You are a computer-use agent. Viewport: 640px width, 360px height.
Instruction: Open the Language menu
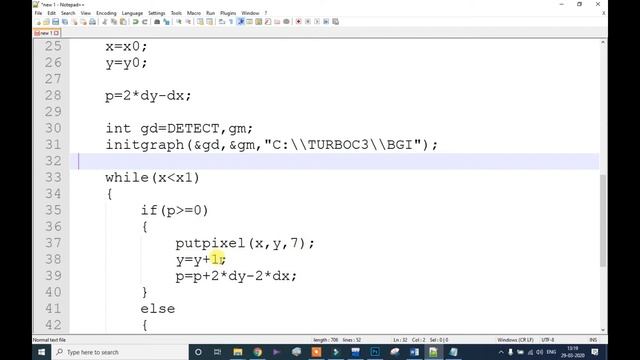click(x=132, y=13)
